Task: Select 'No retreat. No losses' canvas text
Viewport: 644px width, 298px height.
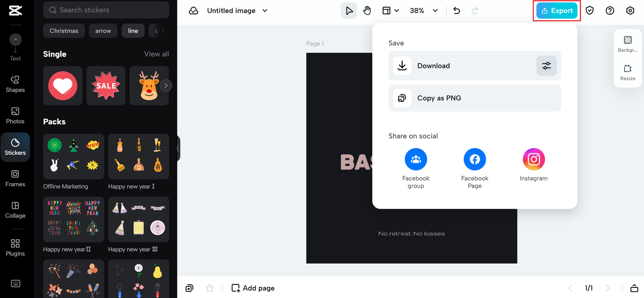Action: (x=411, y=234)
